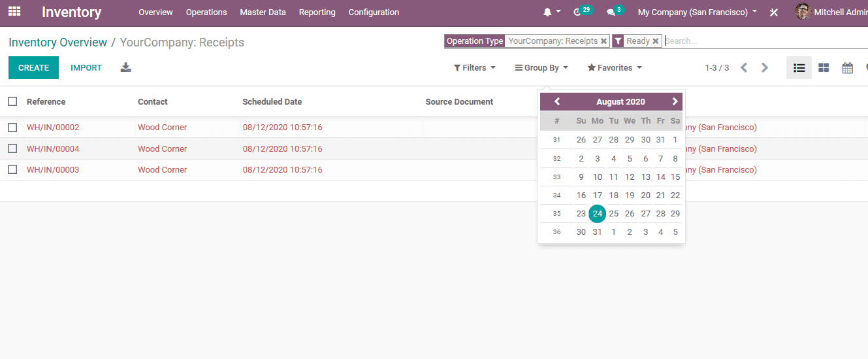Image resolution: width=868 pixels, height=359 pixels.
Task: Switch to calendar view icon
Action: [848, 68]
